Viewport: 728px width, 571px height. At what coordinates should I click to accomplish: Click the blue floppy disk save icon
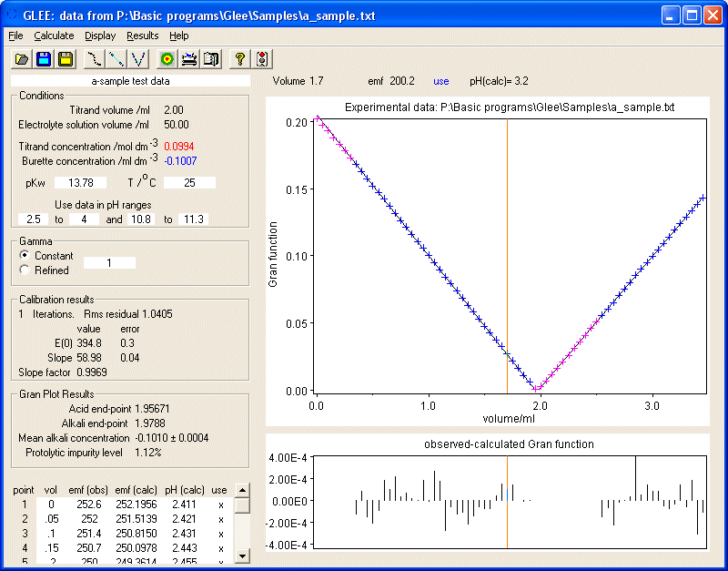(x=43, y=59)
